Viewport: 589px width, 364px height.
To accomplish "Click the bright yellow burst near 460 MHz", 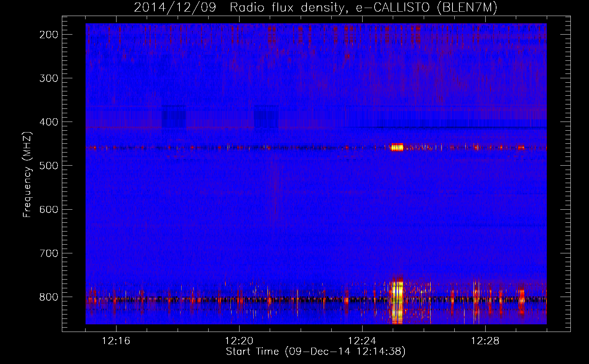I will pos(397,147).
